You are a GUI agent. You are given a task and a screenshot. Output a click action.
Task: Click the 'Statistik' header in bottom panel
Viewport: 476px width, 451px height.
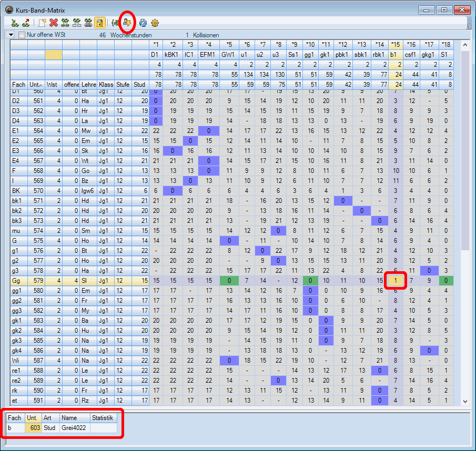103,418
